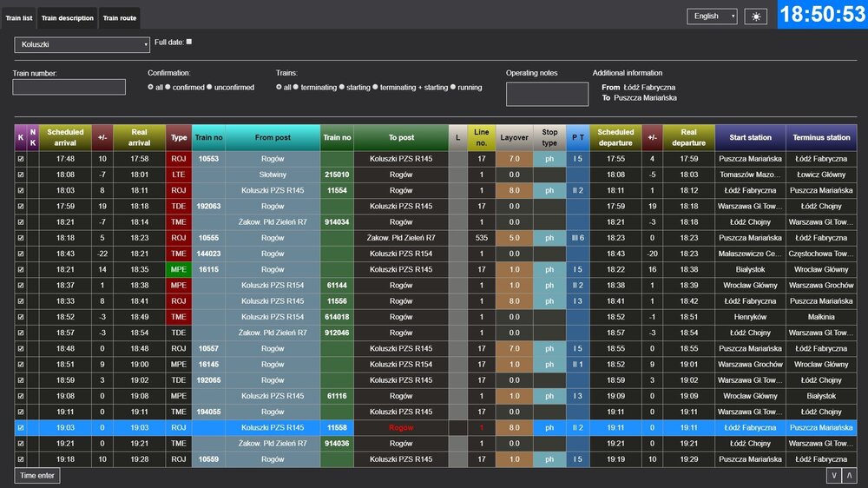Viewport: 868px width, 488px height.
Task: Select the highlighted row for train 11558
Action: (x=434, y=427)
